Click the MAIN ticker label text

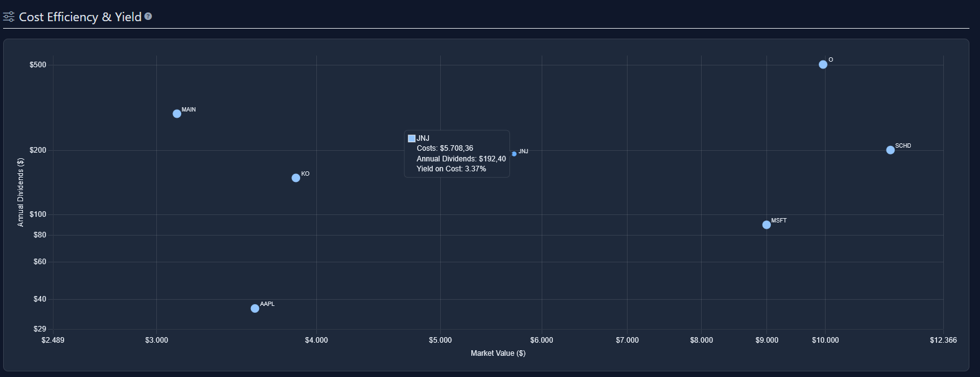(x=189, y=110)
